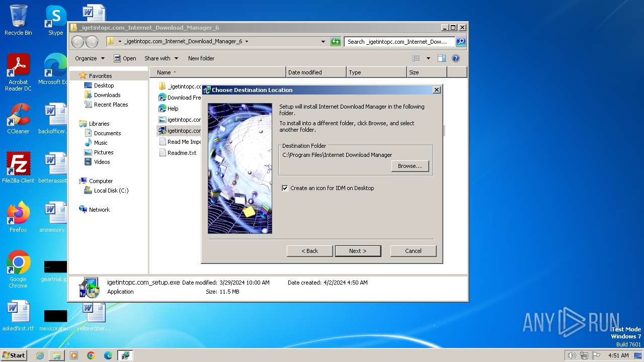Open mexicorate file on desktop
The height and width of the screenshot is (362, 644).
click(55, 319)
